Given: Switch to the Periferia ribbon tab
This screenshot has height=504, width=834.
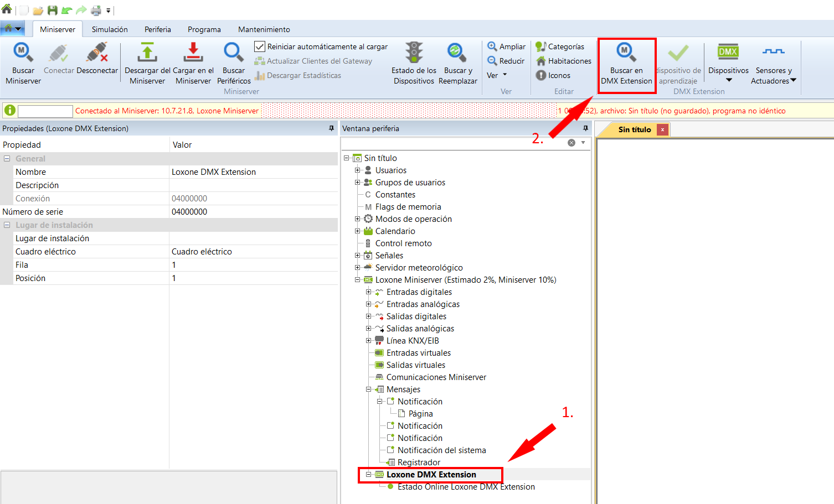Looking at the screenshot, I should click(157, 29).
